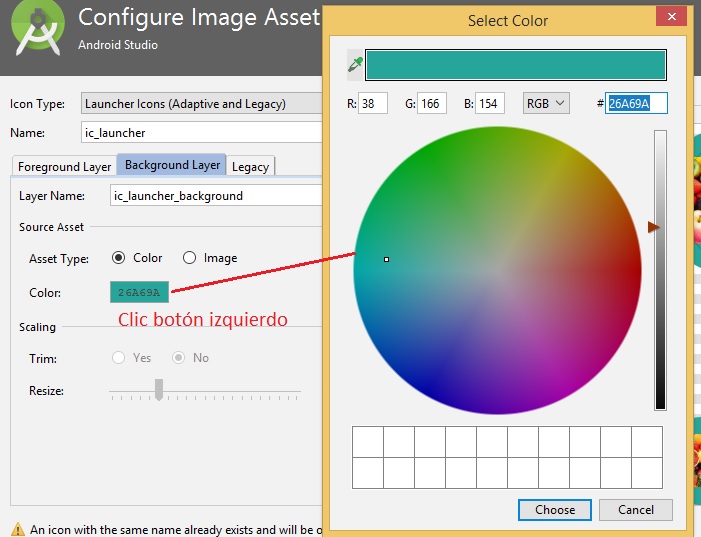The height and width of the screenshot is (537, 701).
Task: Click the Layer Name text field
Action: (x=215, y=196)
